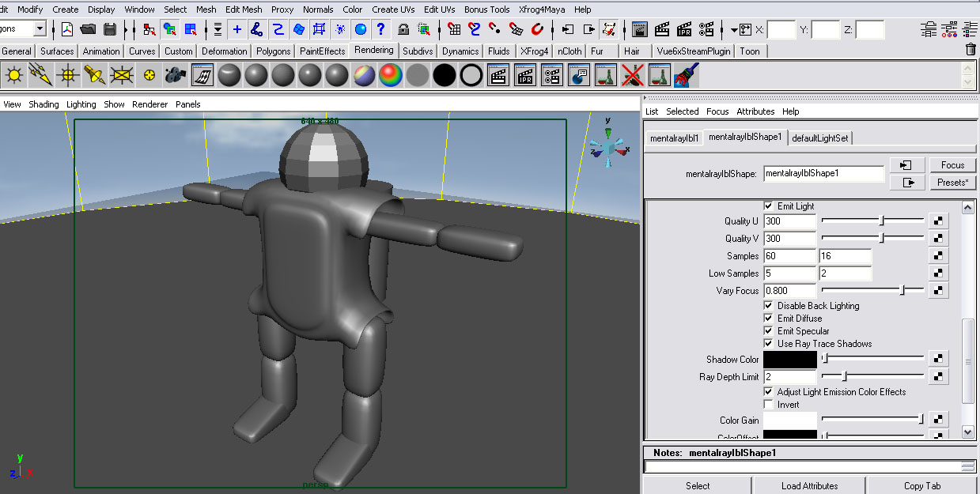The image size is (980, 494).
Task: Create a camera using the shelf icon
Action: point(175,76)
